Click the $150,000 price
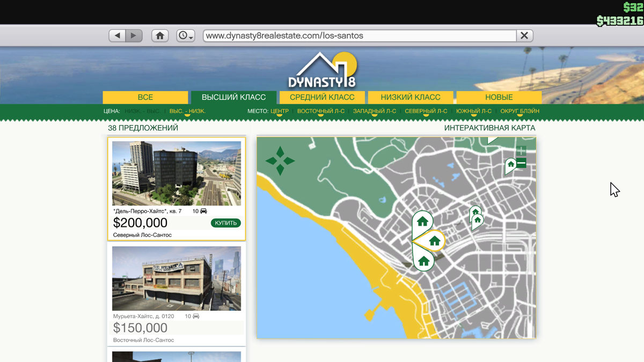 [x=141, y=328]
